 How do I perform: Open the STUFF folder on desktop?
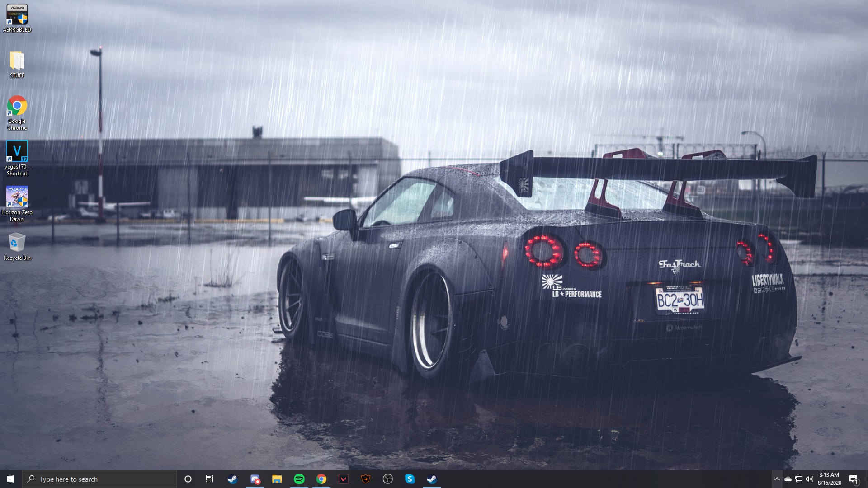click(17, 61)
